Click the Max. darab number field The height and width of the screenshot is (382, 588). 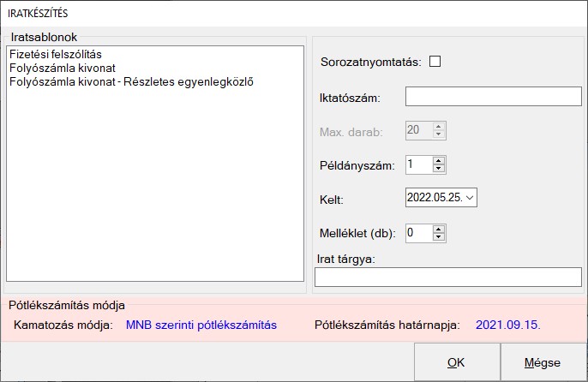418,130
